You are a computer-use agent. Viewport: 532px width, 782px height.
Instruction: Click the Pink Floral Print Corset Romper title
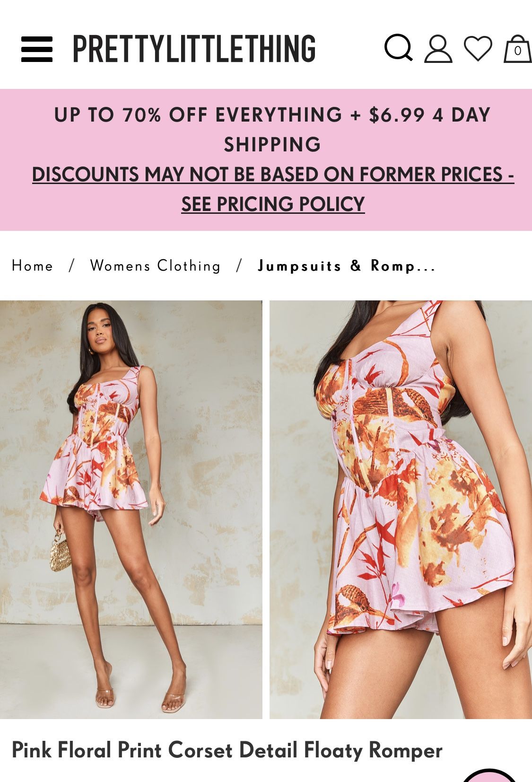click(227, 750)
